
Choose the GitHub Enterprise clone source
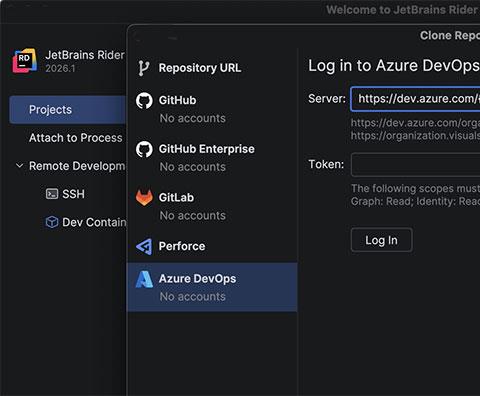pos(212,158)
